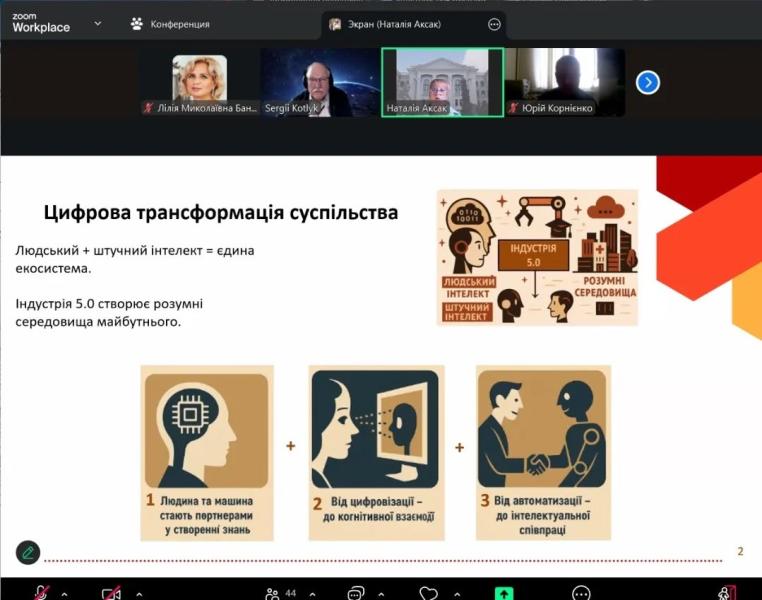Viewport: 762px width, 600px height.
Task: Open the chat panel icon
Action: click(x=355, y=593)
